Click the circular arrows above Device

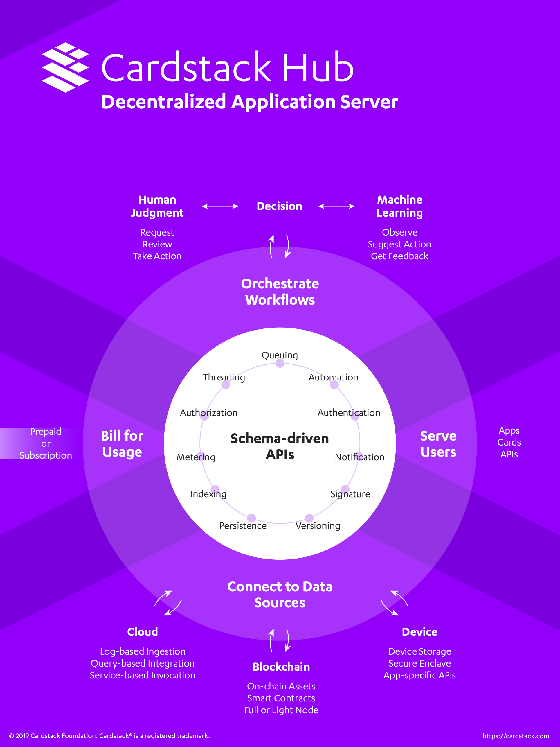tap(394, 603)
